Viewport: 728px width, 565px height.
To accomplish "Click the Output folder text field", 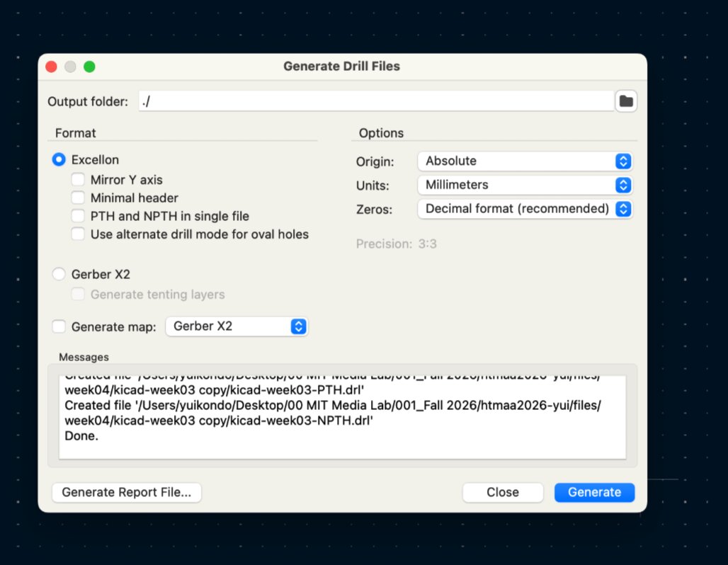I will point(376,101).
